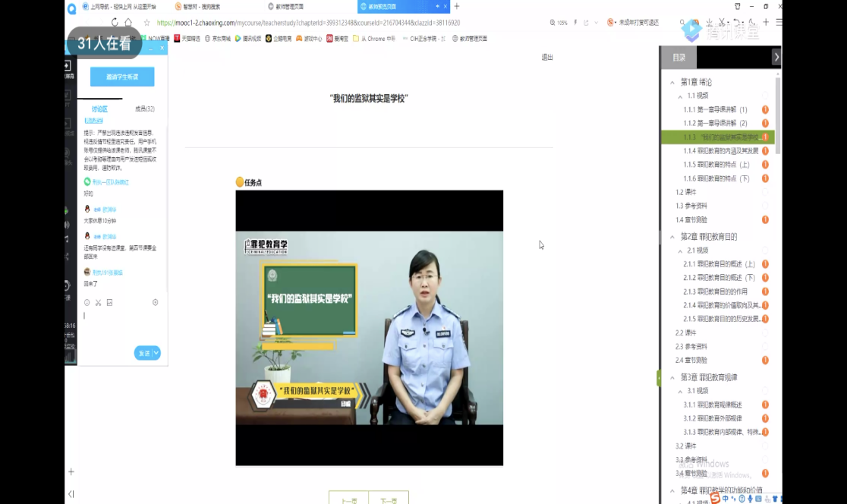
Task: Open send options dropdown arrow
Action: coord(156,353)
